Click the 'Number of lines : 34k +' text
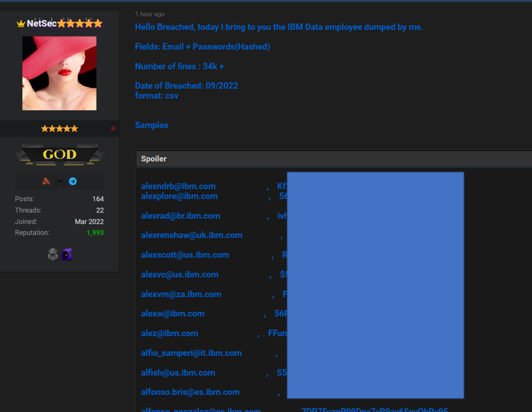 pos(179,66)
